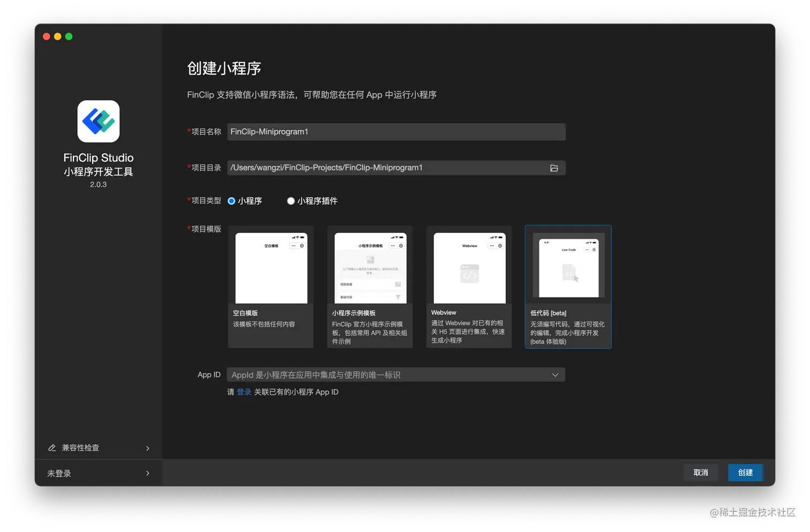
Task: Open the 兼容性检查 sidebar item
Action: 99,448
